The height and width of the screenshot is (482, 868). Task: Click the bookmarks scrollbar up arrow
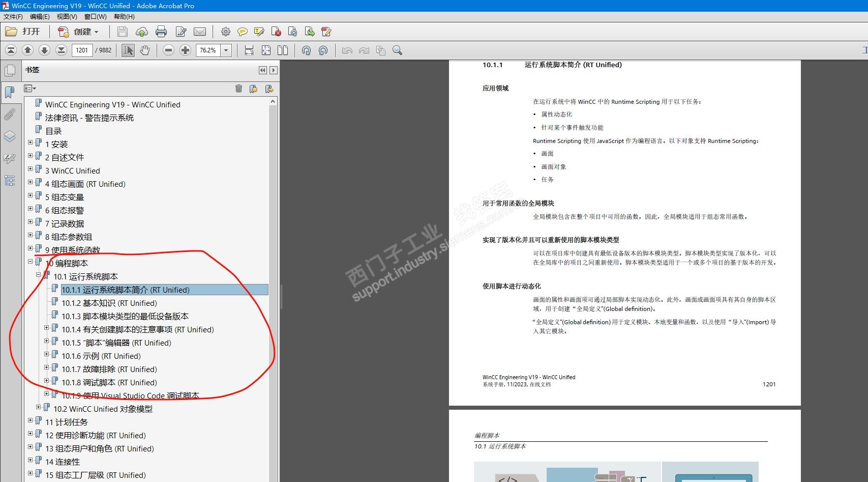[x=273, y=101]
